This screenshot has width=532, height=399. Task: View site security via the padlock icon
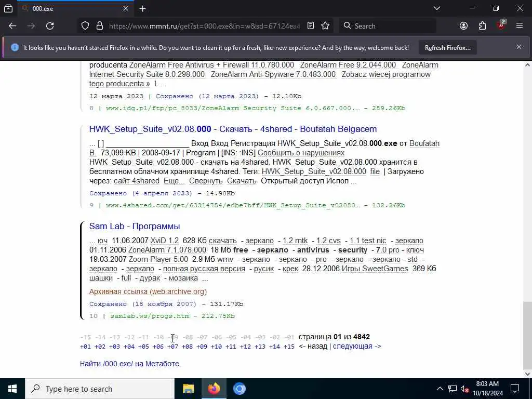tap(99, 26)
